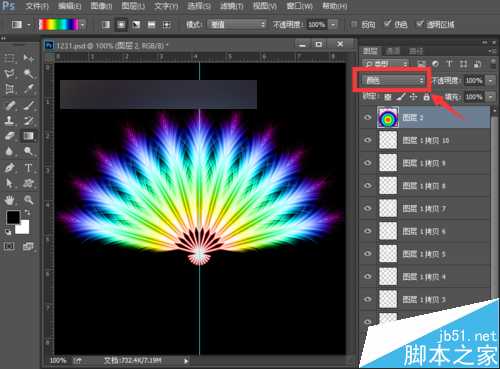Choose the diamond gradient style

(x=166, y=25)
